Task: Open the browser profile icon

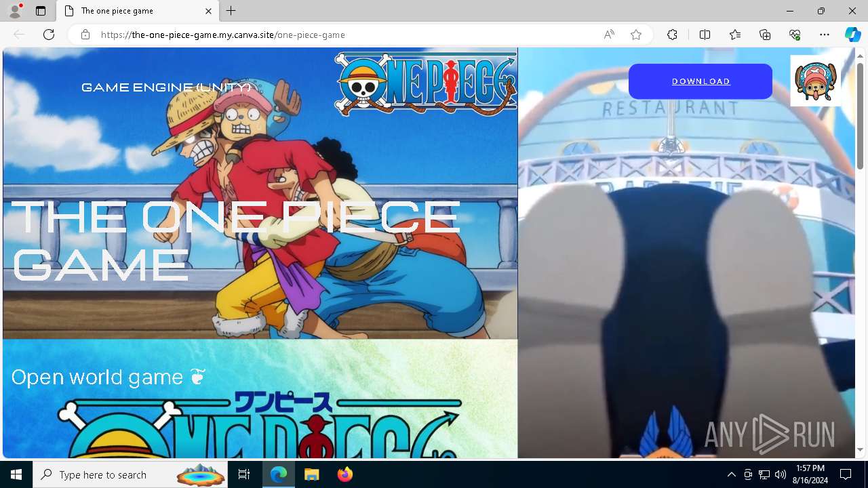Action: coord(15,11)
